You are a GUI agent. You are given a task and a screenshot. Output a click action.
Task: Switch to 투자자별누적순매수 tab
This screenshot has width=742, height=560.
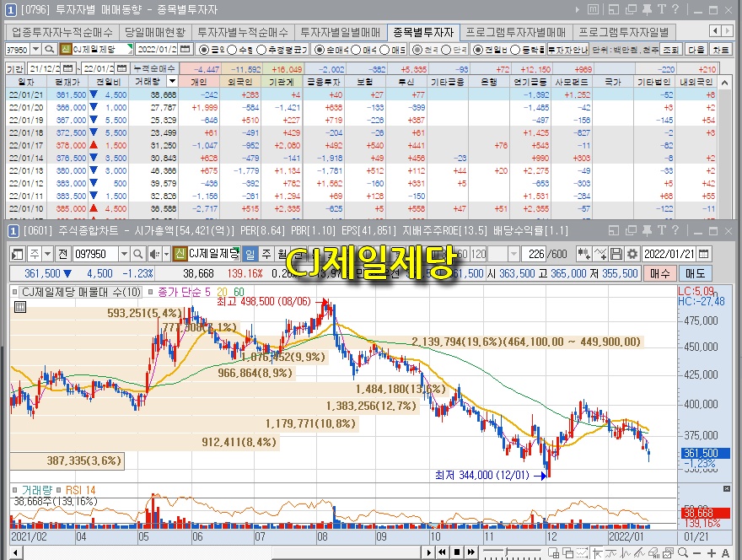(x=242, y=32)
